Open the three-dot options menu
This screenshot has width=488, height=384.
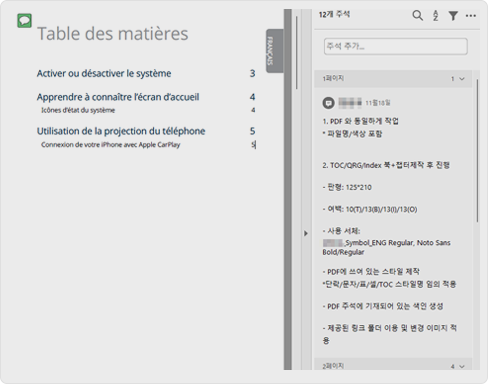(x=471, y=15)
